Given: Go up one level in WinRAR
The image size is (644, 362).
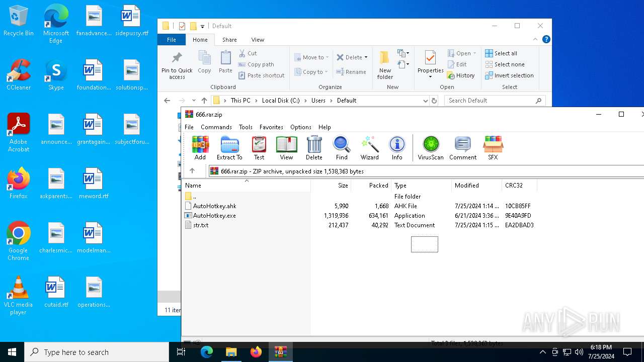Looking at the screenshot, I should point(192,171).
